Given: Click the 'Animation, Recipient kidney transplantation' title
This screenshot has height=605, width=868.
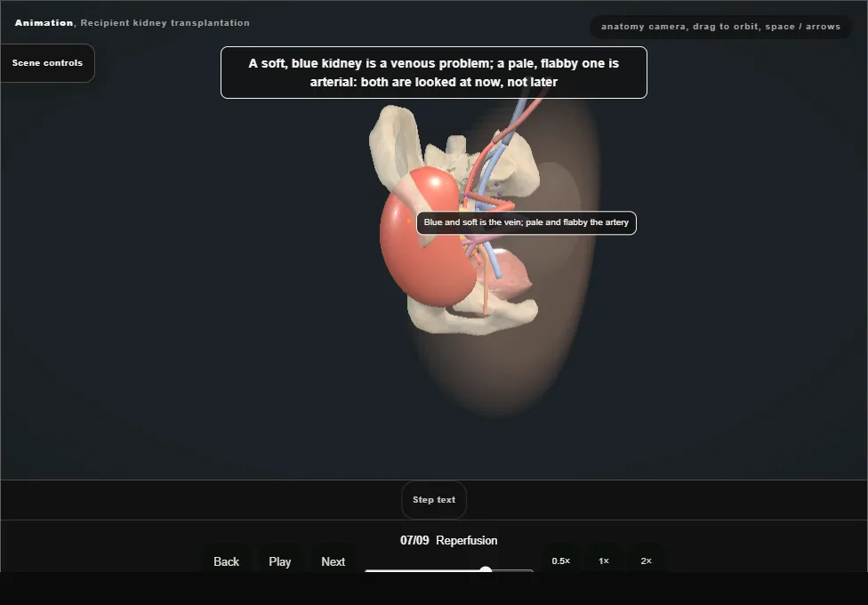Looking at the screenshot, I should click(x=133, y=23).
